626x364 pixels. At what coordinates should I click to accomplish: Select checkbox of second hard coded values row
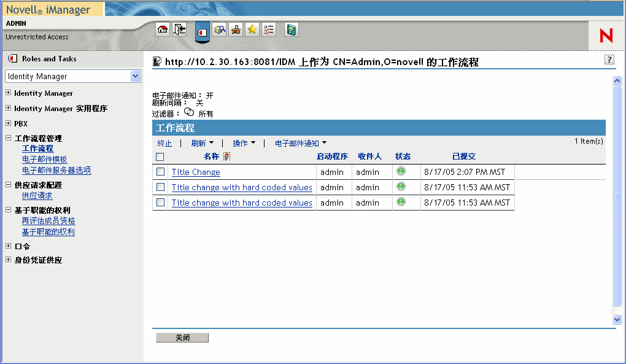coord(160,203)
